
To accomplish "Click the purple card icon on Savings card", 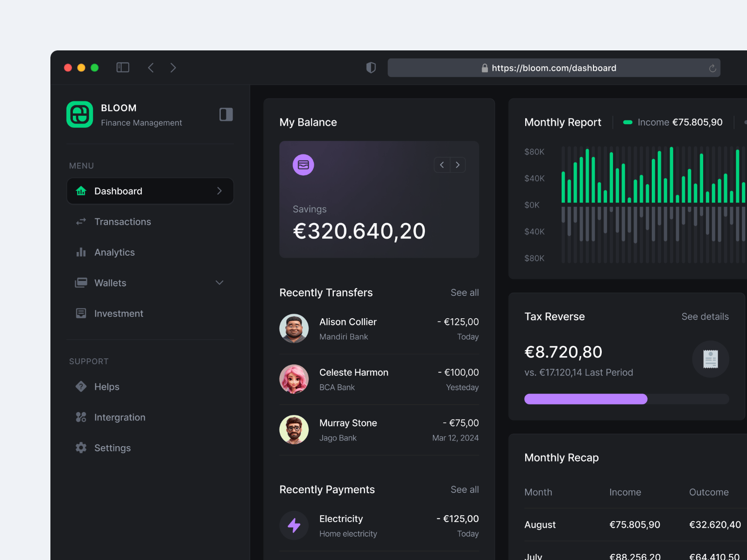I will pos(303,165).
